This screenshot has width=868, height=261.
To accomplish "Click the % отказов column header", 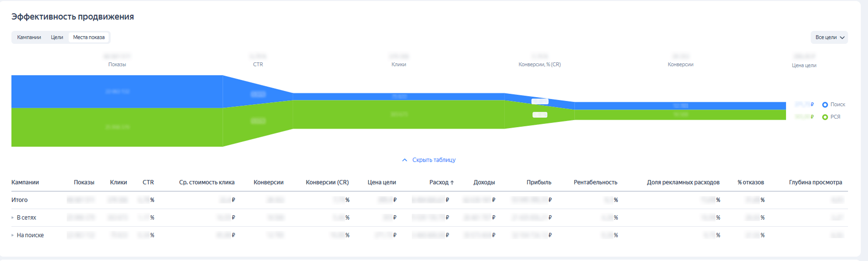I will [750, 182].
